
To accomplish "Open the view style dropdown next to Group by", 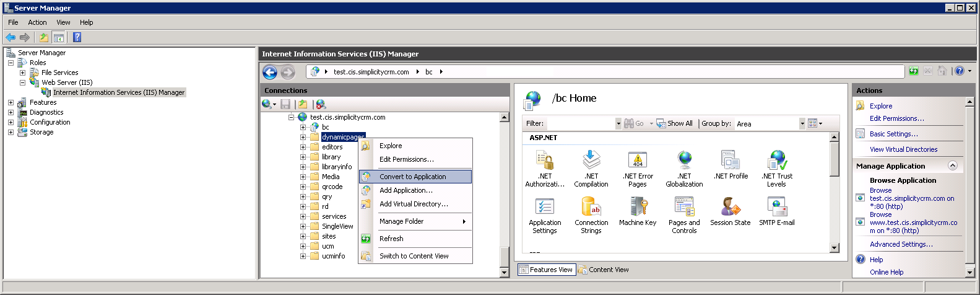I will [x=815, y=123].
